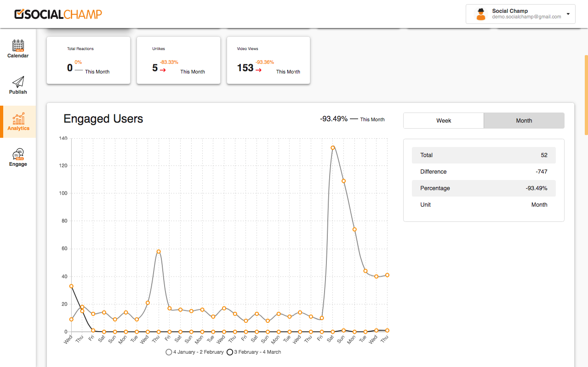
Task: Click the Total Reactions card
Action: 88,60
